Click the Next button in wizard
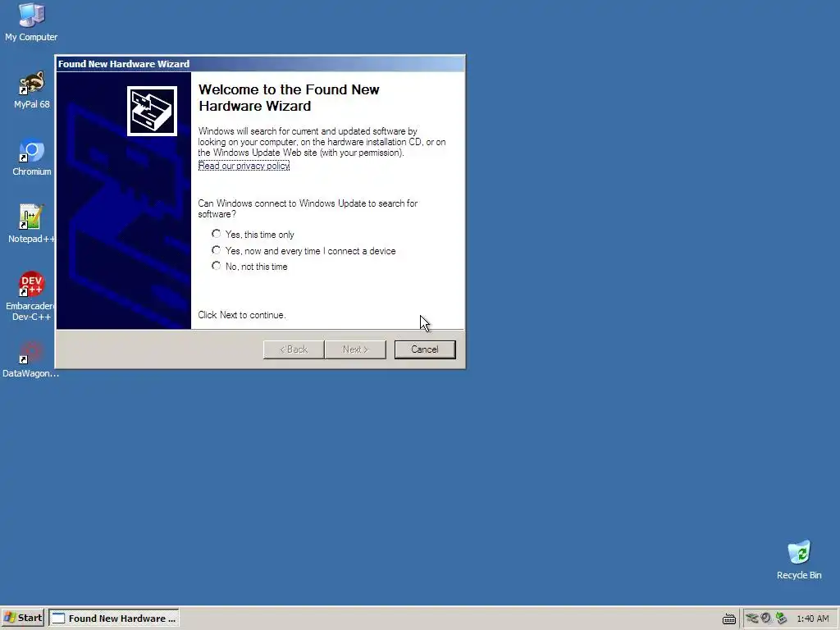 (355, 349)
